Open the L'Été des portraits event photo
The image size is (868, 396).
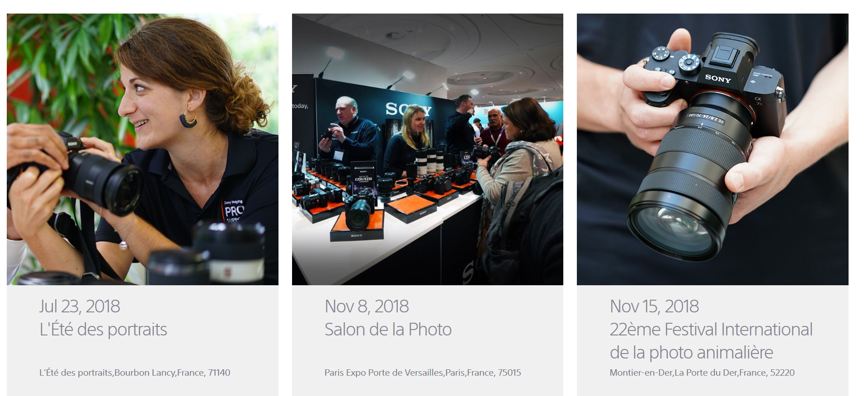pyautogui.click(x=142, y=149)
